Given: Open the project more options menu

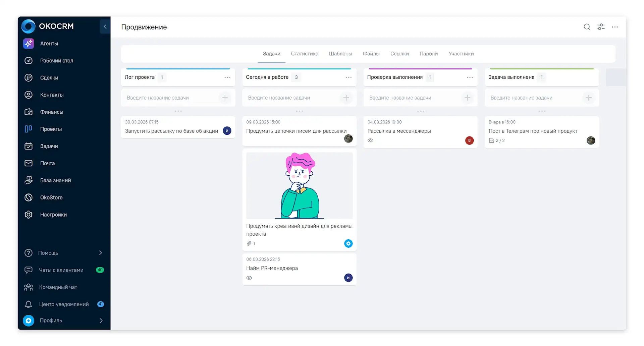Looking at the screenshot, I should pyautogui.click(x=615, y=27).
